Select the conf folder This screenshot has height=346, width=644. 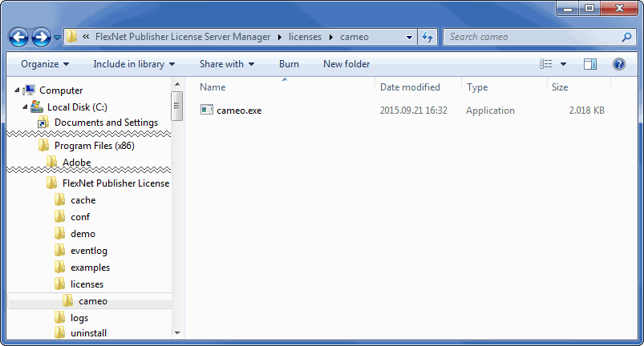click(x=80, y=217)
